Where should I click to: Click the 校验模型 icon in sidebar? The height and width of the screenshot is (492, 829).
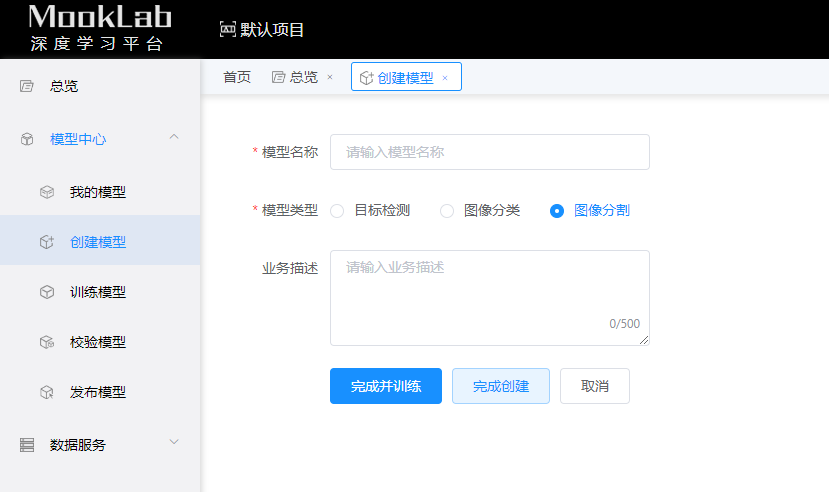[46, 342]
